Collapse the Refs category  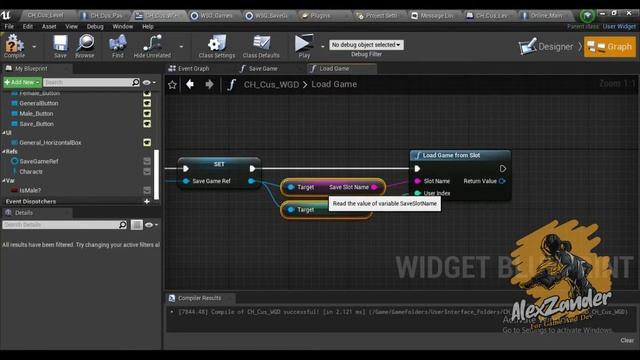pos(4,151)
